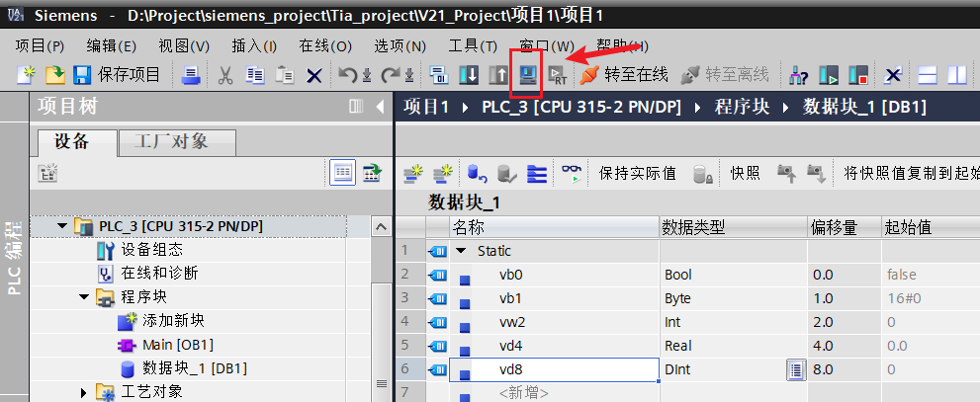Click the cross-reference X icon in toolbar
The height and width of the screenshot is (402, 980).
894,75
